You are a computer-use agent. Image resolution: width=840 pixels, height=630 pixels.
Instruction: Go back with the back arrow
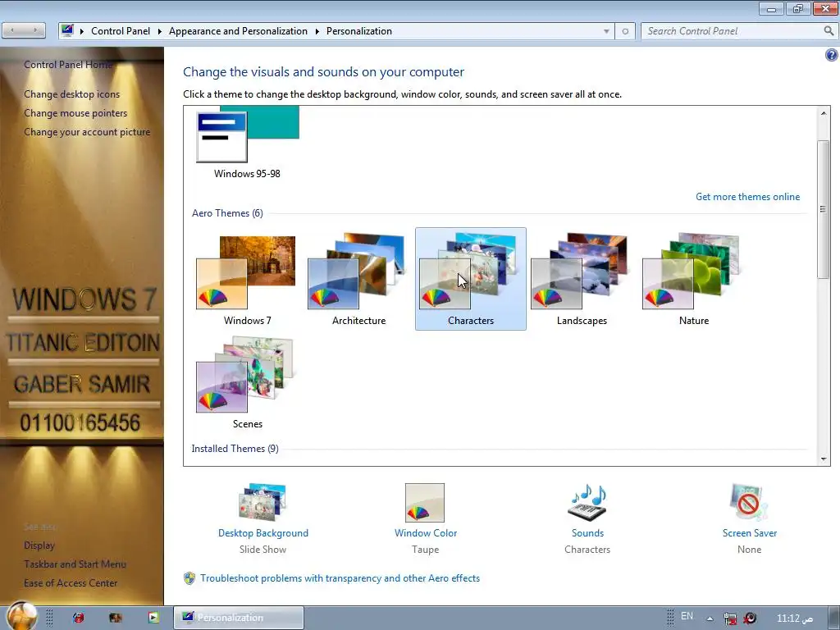tap(13, 30)
